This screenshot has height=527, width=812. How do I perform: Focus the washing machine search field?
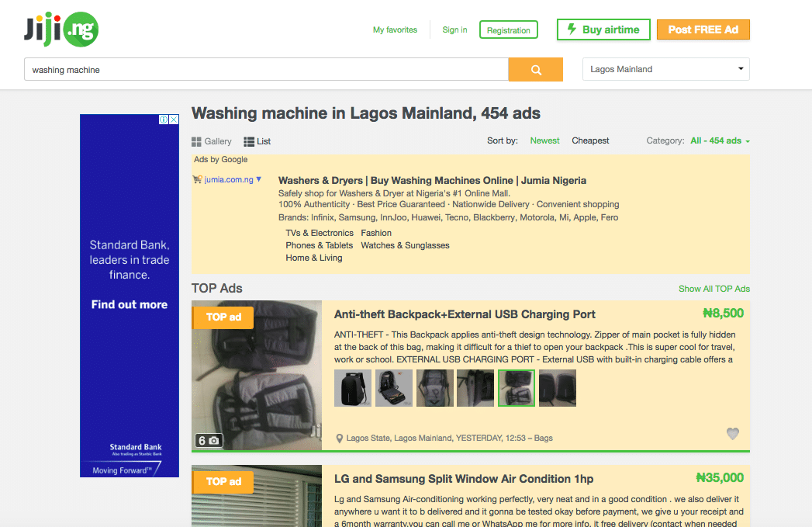point(266,69)
